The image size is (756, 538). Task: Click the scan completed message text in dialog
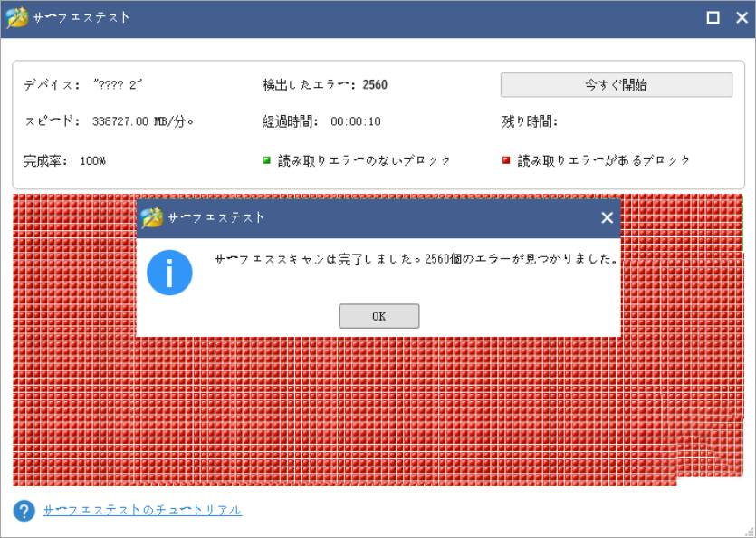(416, 259)
